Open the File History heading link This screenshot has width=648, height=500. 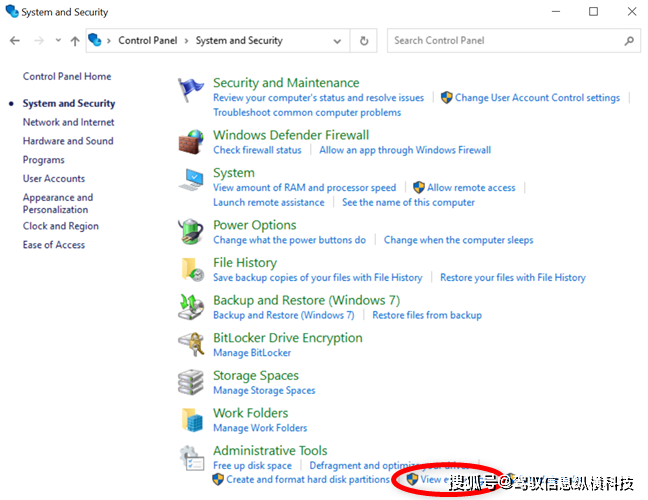245,263
